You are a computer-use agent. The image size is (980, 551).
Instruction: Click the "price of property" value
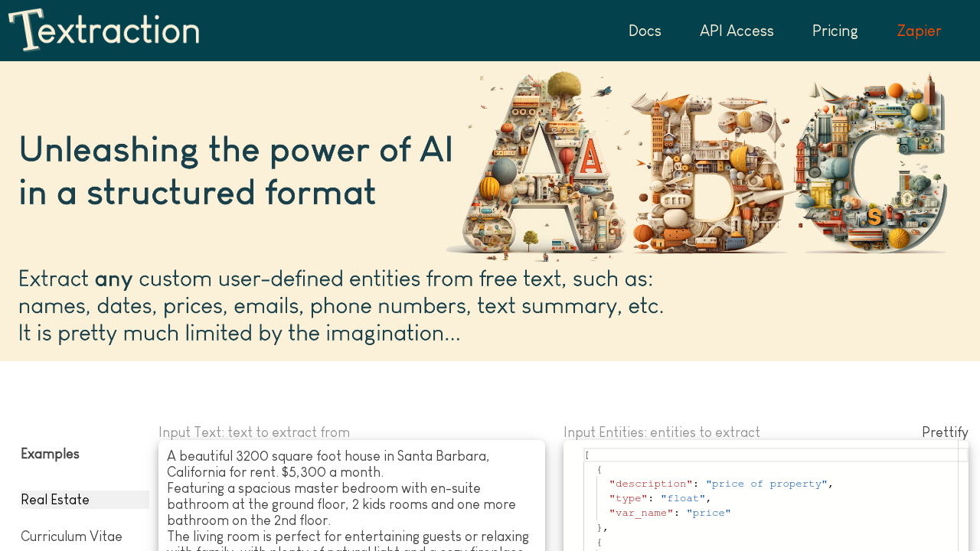tap(766, 484)
